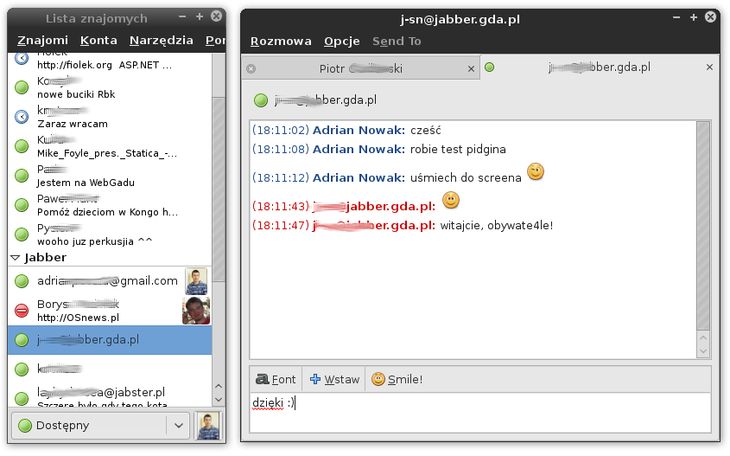Click the clock icon next to fiolek.org contact
The width and height of the screenshot is (730, 456).
click(21, 58)
